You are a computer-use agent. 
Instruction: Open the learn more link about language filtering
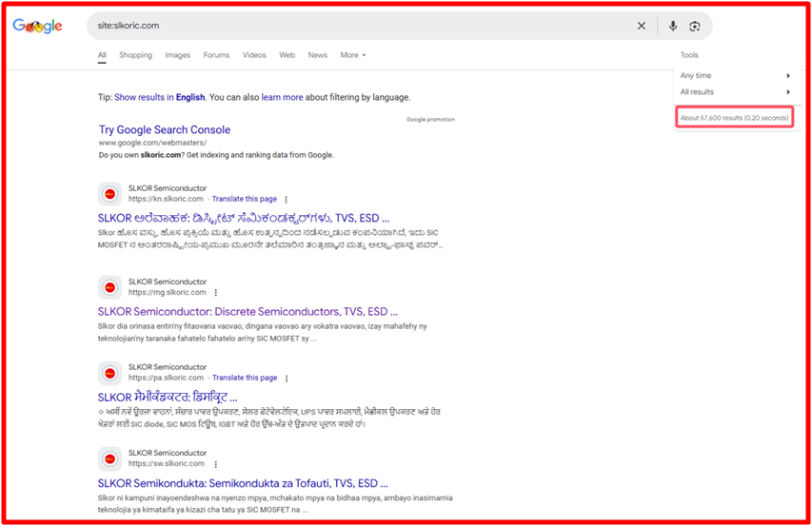pyautogui.click(x=282, y=97)
